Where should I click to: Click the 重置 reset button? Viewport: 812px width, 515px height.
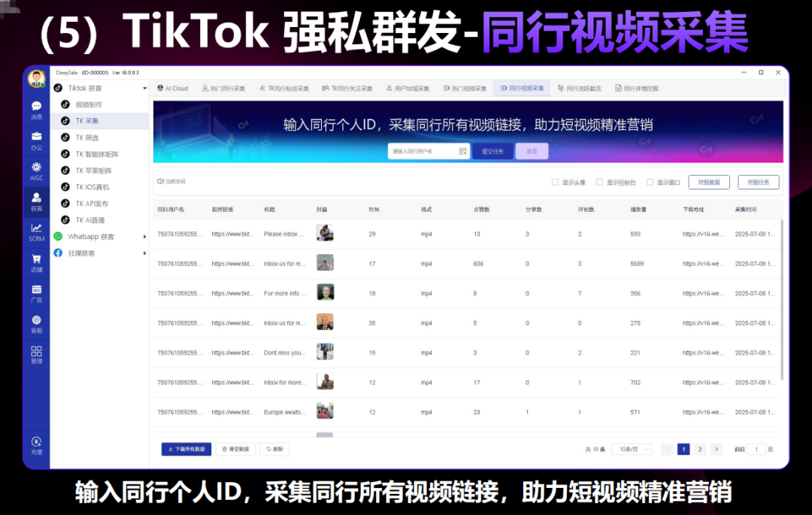532,151
